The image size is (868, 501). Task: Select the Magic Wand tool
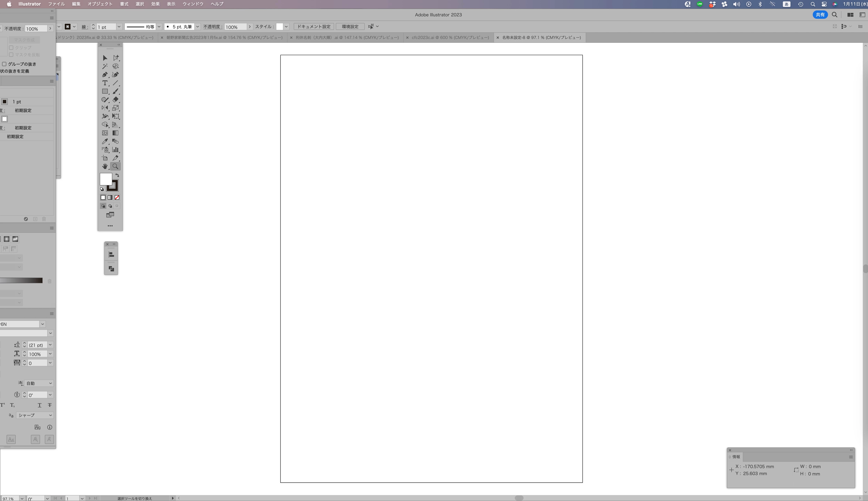[x=105, y=66]
